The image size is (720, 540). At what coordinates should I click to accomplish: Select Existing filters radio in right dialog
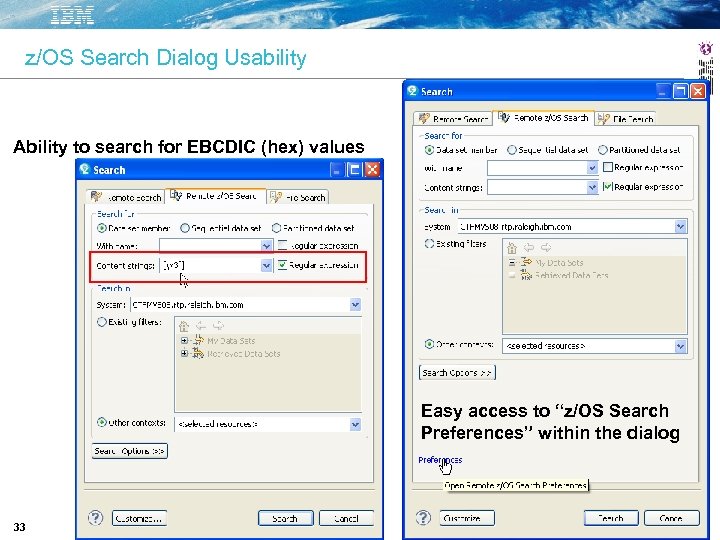(x=429, y=243)
